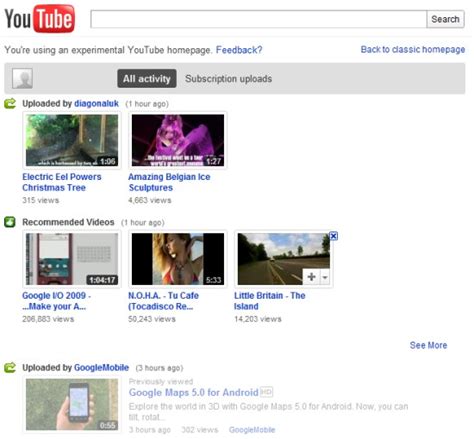Play N.O.H.A. Tu Cafe thumbnail

tap(178, 259)
